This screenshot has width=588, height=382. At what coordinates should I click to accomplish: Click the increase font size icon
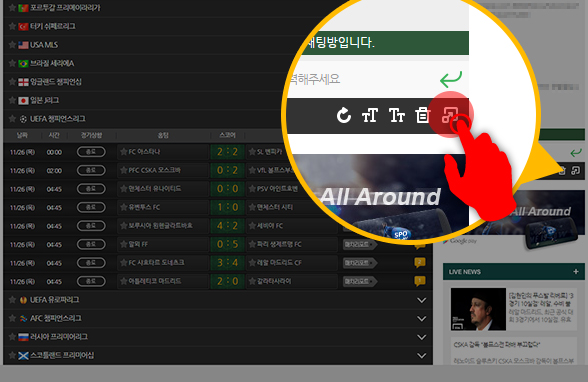pyautogui.click(x=369, y=115)
